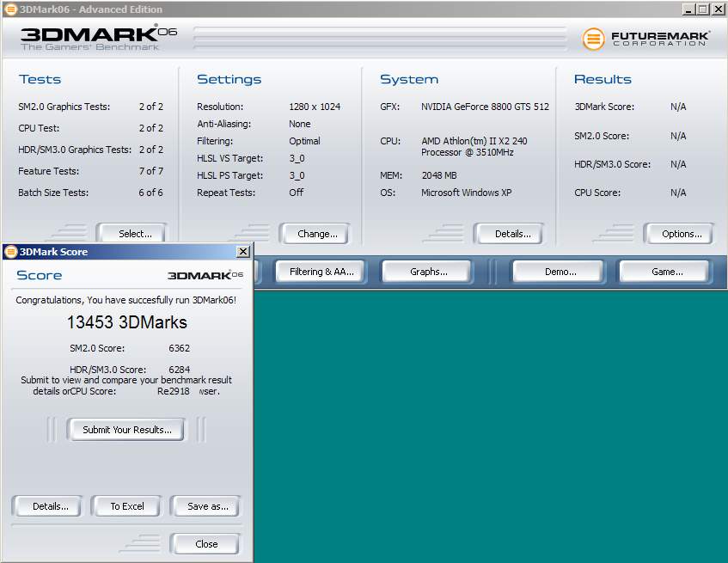
Task: Click the Futuremark orange logo icon
Action: [593, 39]
